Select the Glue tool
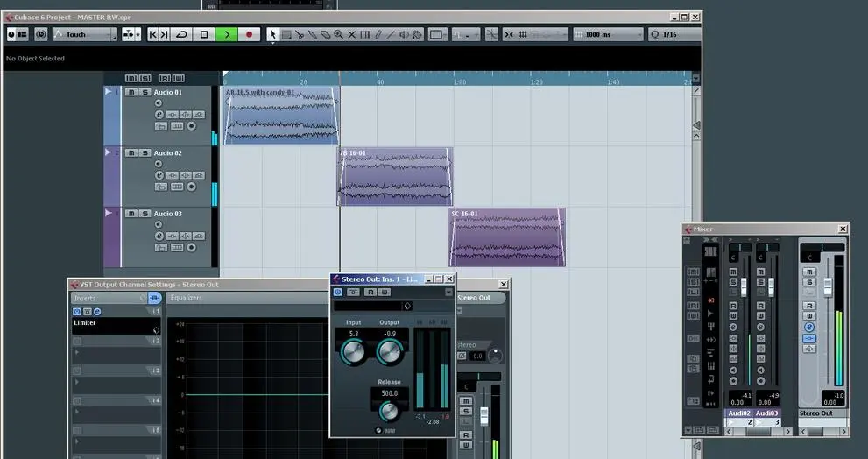Screen dimensions: 868x459 pyautogui.click(x=313, y=34)
